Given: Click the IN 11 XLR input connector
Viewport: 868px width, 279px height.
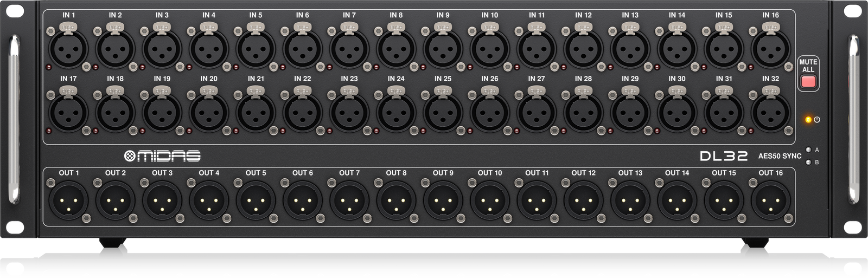Looking at the screenshot, I should [x=537, y=49].
